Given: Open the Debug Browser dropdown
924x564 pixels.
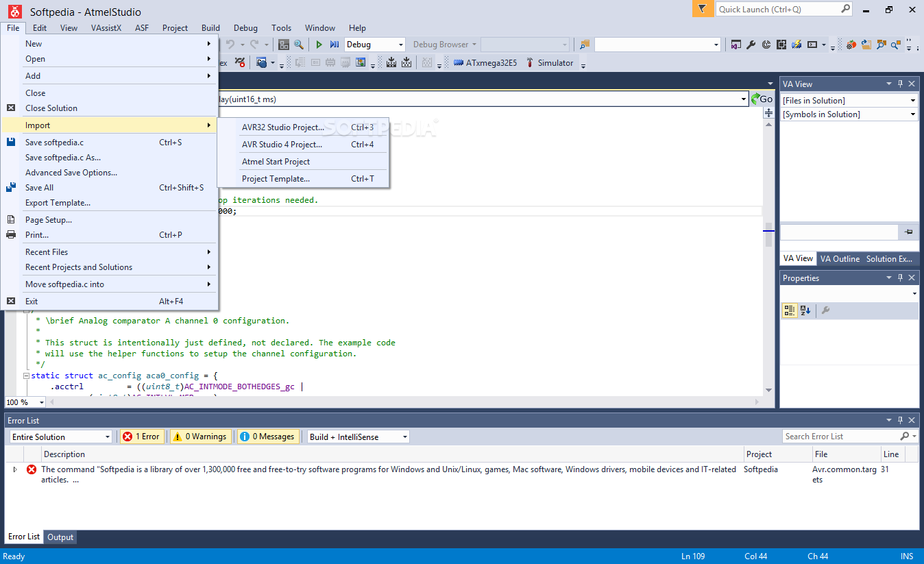Looking at the screenshot, I should pos(444,45).
